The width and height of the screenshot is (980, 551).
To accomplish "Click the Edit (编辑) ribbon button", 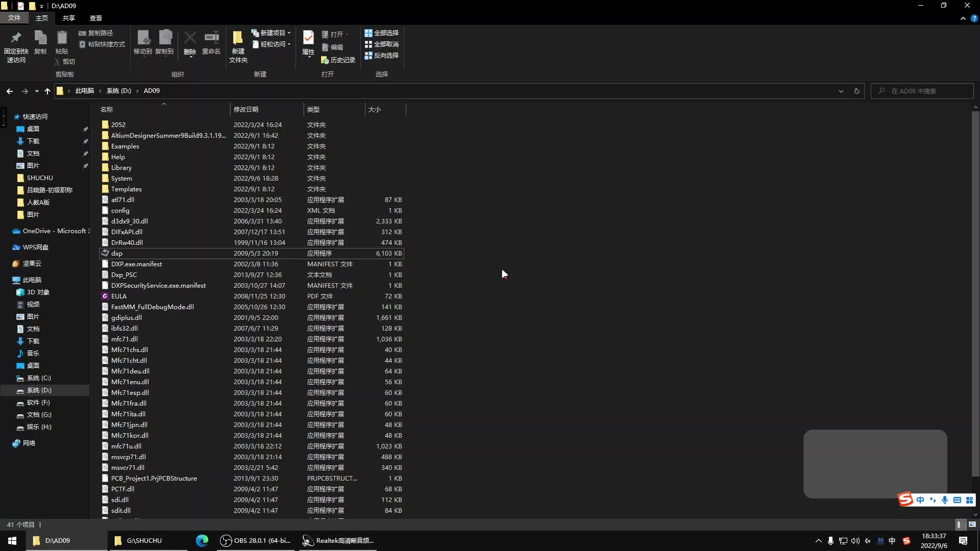I will (x=333, y=47).
